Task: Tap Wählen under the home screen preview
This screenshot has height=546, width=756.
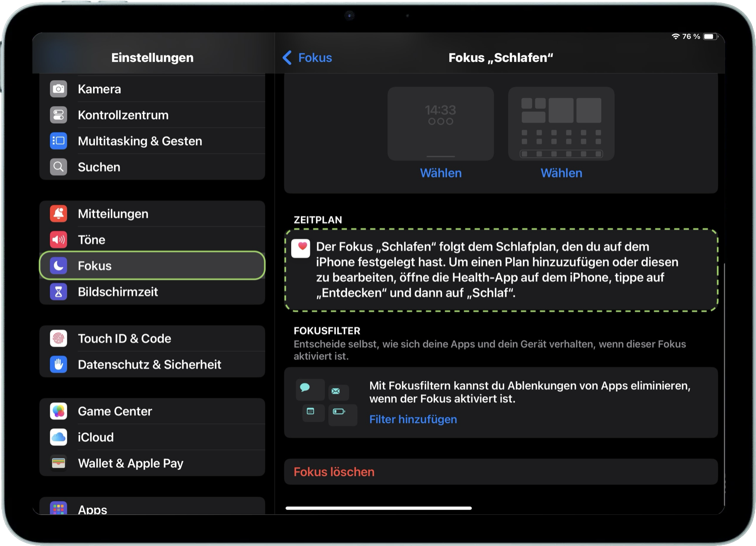Action: pos(562,173)
